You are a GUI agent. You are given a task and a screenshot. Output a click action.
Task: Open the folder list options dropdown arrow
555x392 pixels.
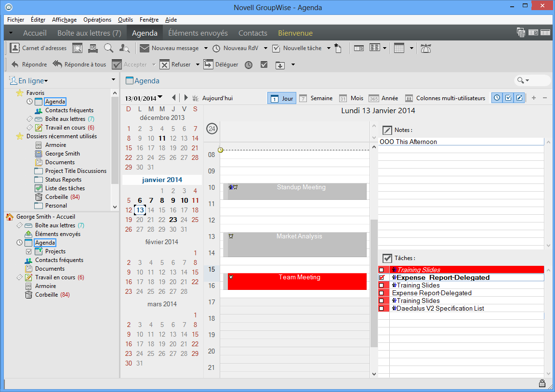pos(113,79)
